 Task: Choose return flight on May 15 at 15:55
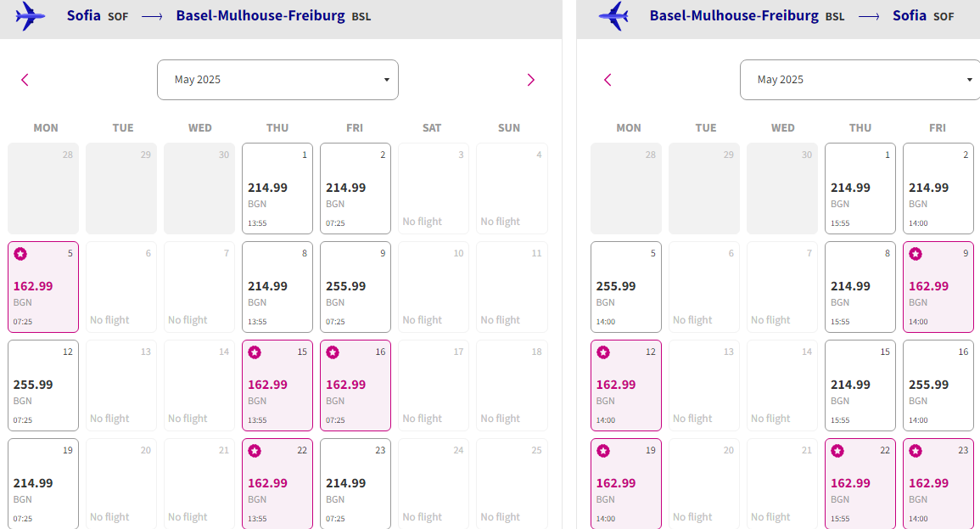point(860,385)
